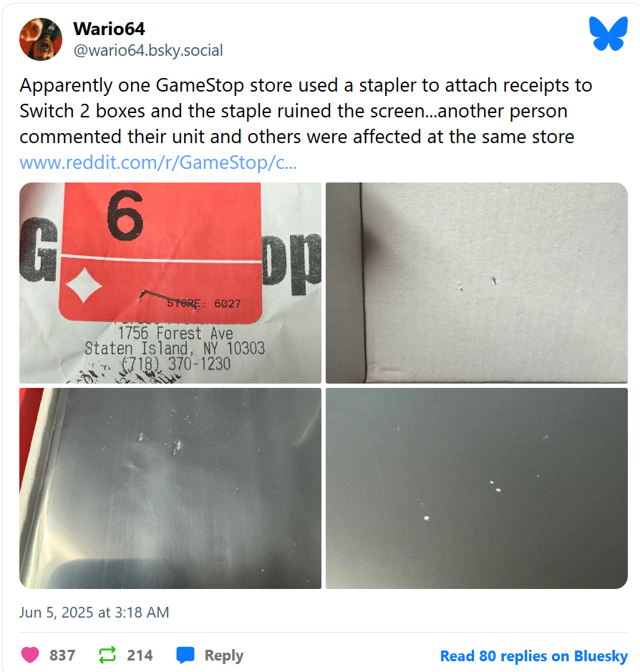Click the Reply button text
This screenshot has height=672, width=640.
224,656
